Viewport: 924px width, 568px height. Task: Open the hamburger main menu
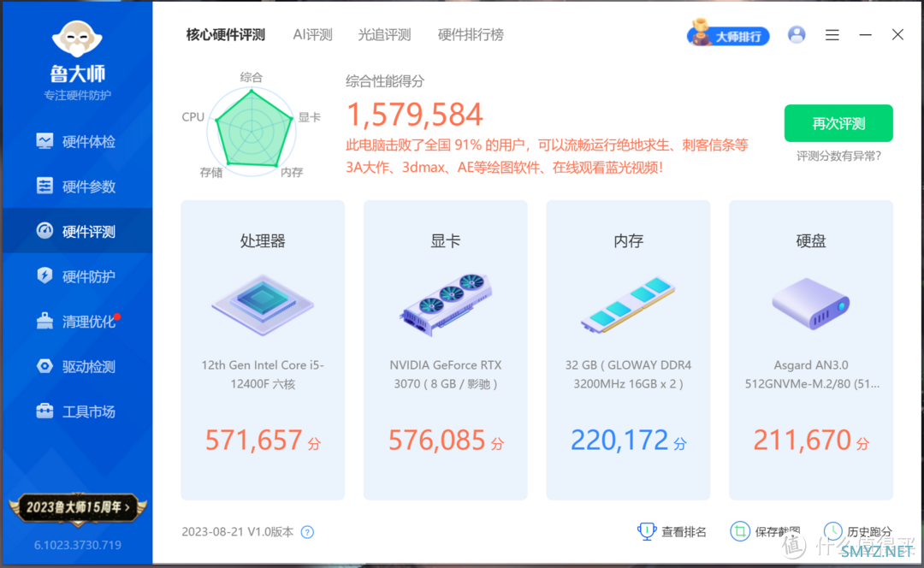(x=832, y=35)
